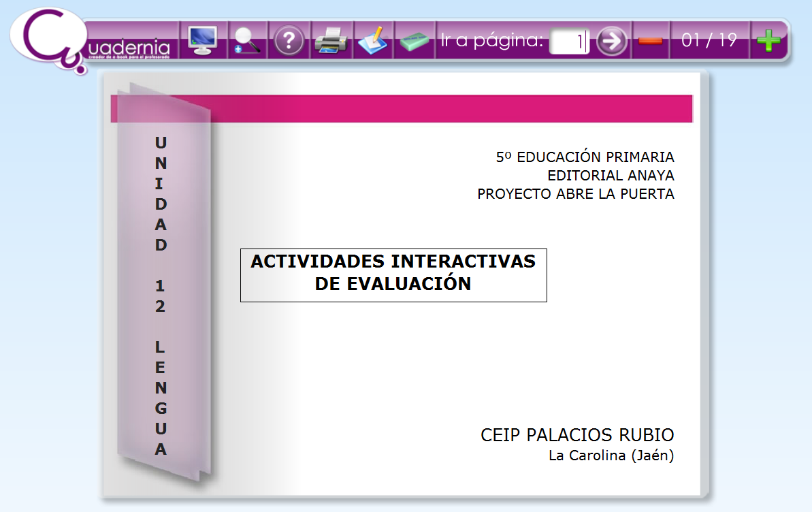Viewport: 812px width, 512px height.
Task: Click the 'PROYECTO ABRE LA PUERTA' text
Action: [575, 194]
